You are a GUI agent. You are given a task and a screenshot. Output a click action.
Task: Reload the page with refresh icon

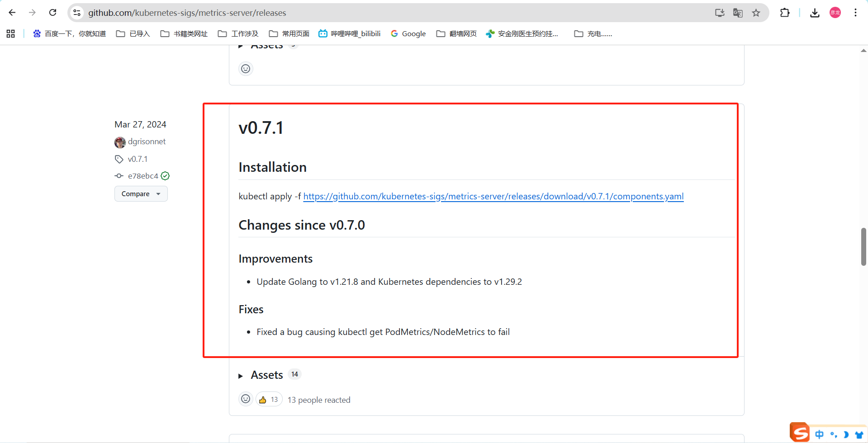52,13
